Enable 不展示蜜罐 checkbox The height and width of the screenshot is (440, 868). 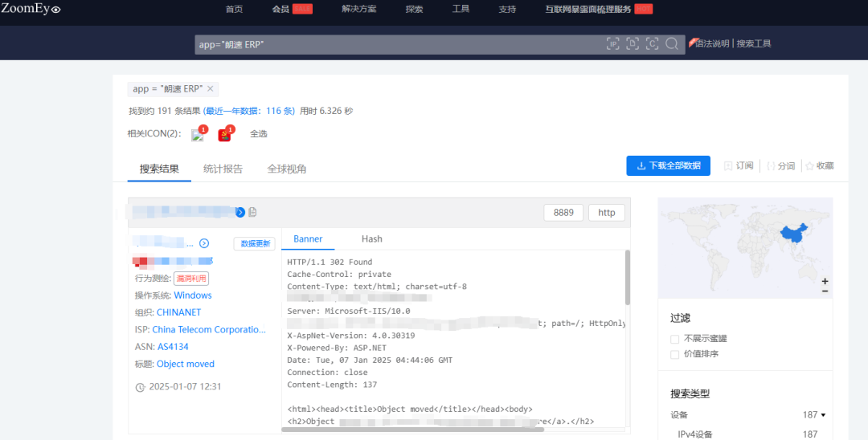click(674, 339)
